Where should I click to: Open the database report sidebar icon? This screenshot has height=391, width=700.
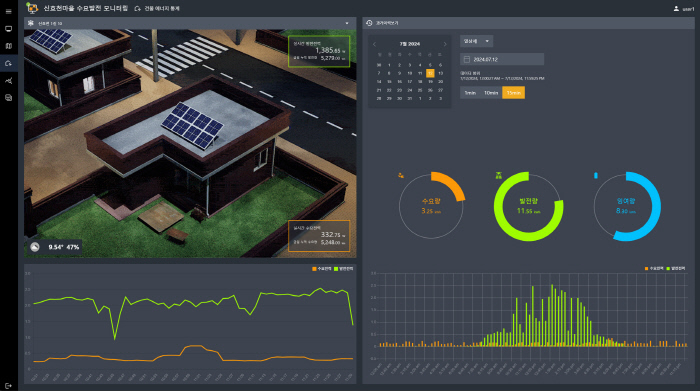[x=8, y=98]
